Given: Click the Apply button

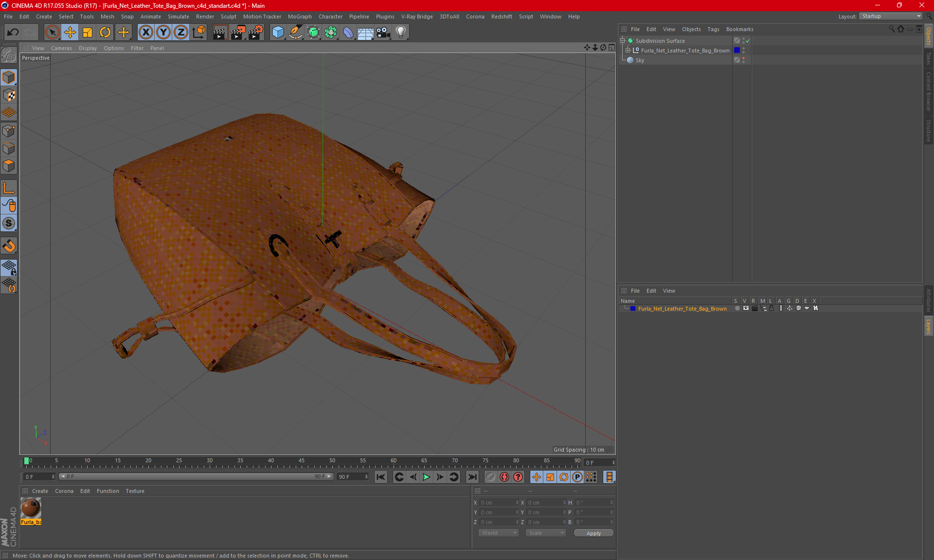Looking at the screenshot, I should 593,533.
